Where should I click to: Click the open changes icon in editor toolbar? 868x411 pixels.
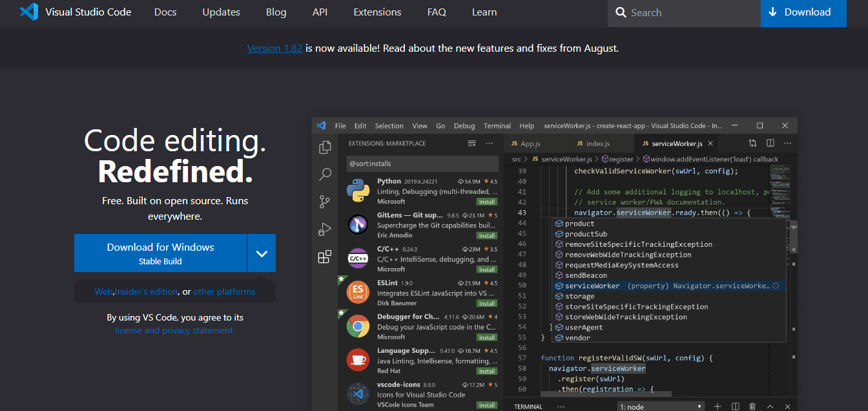click(752, 143)
